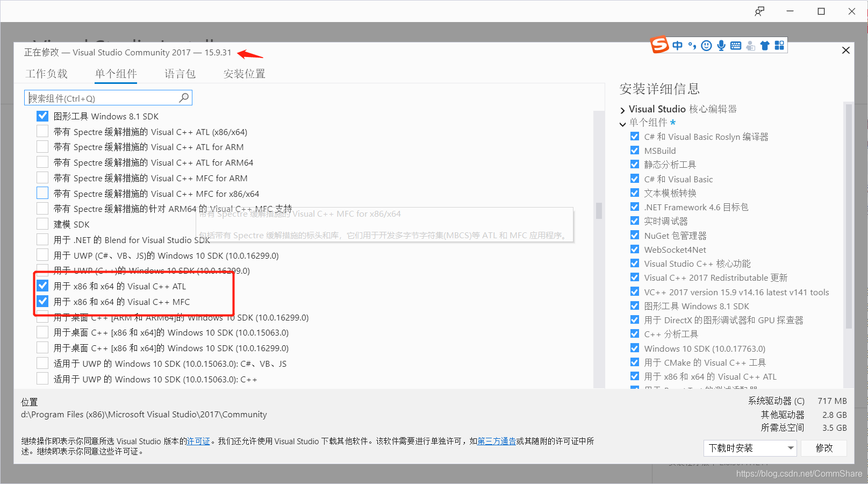Screen dimensions: 868x484
Task: Open 安装位置 tab
Action: point(245,74)
